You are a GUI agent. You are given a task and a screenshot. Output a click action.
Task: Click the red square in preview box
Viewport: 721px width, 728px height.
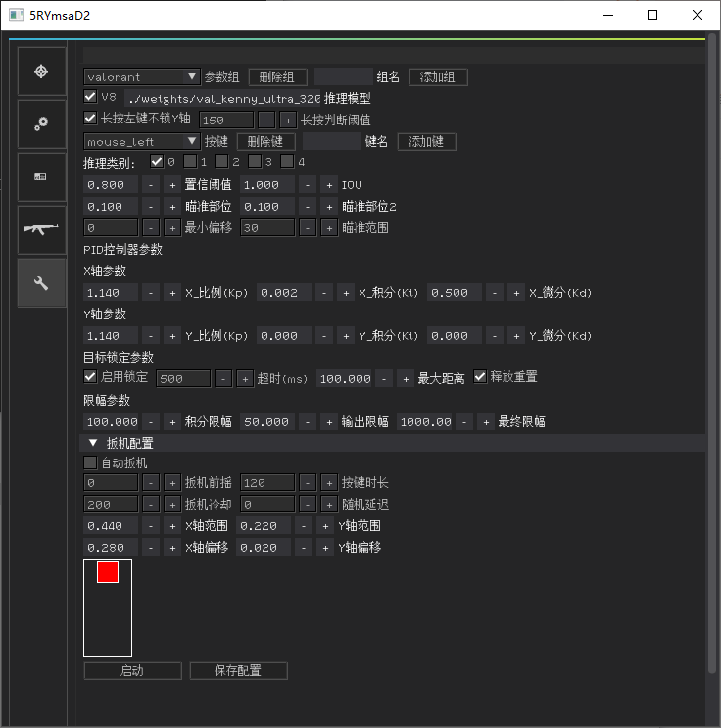tap(108, 572)
